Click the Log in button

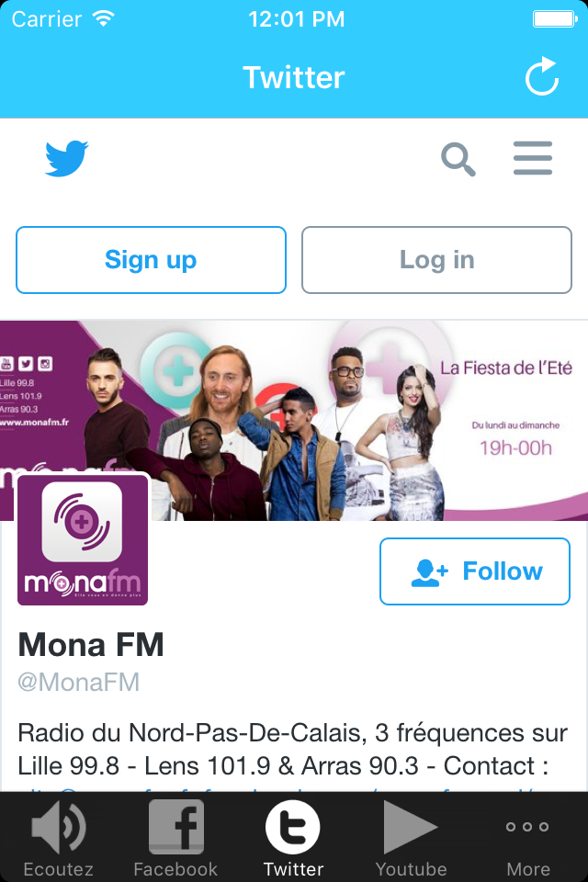point(436,260)
